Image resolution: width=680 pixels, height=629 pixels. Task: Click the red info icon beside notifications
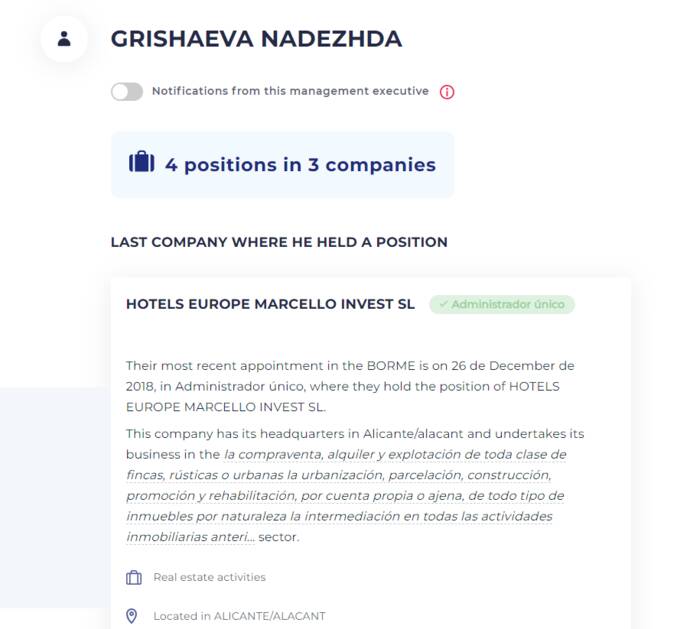pyautogui.click(x=447, y=92)
